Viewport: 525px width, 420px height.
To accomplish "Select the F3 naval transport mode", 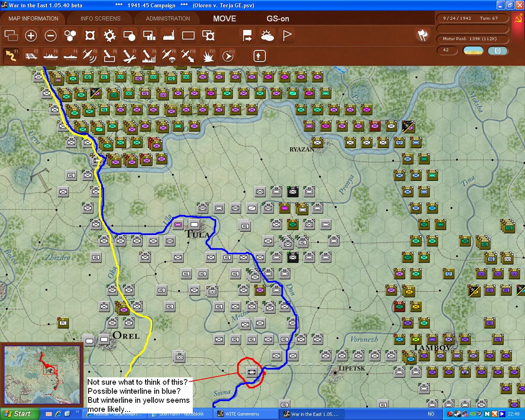I will click(x=50, y=55).
